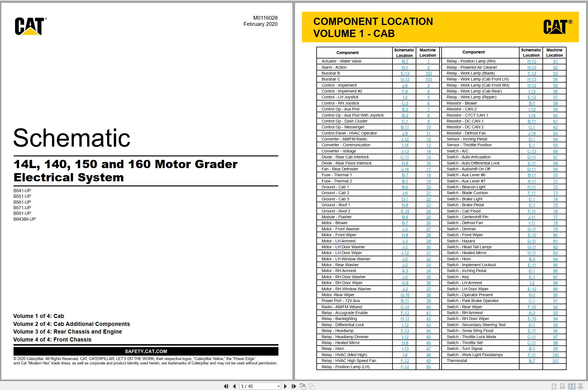588x390 pixels.
Task: Open schematic link G-11 for Switch Dimmer
Action: tap(532, 229)
